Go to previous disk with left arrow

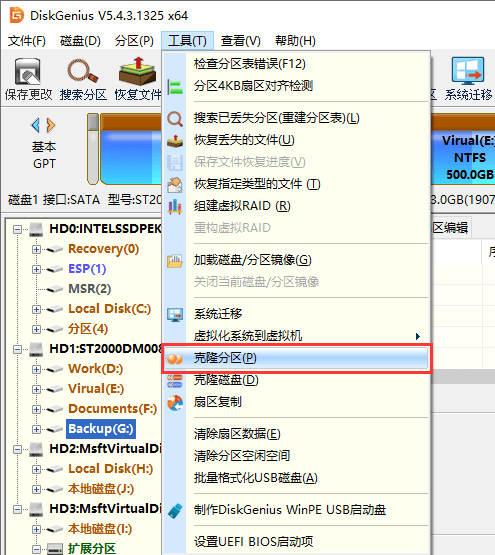35,125
